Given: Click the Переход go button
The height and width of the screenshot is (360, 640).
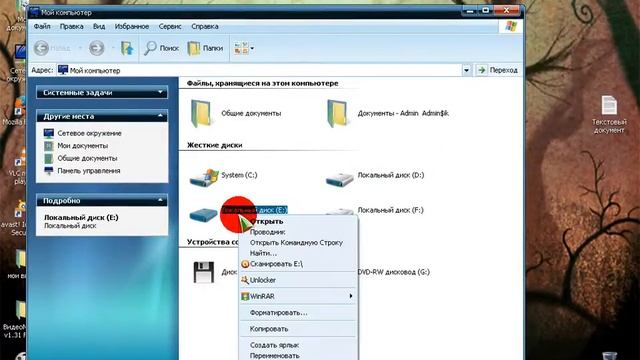Looking at the screenshot, I should 498,70.
